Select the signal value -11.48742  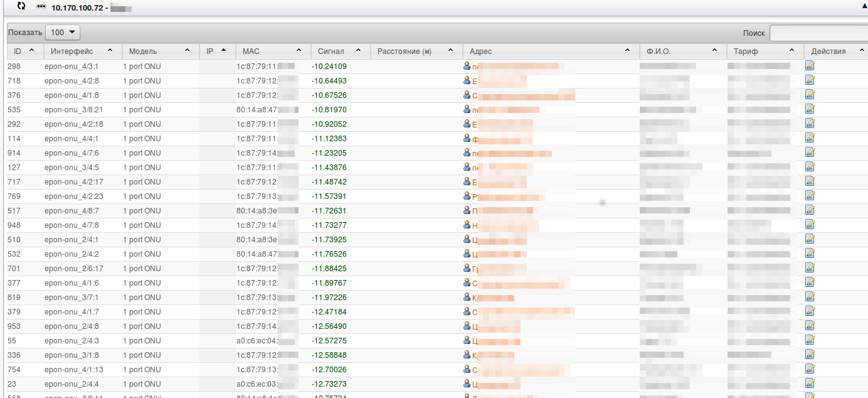329,182
